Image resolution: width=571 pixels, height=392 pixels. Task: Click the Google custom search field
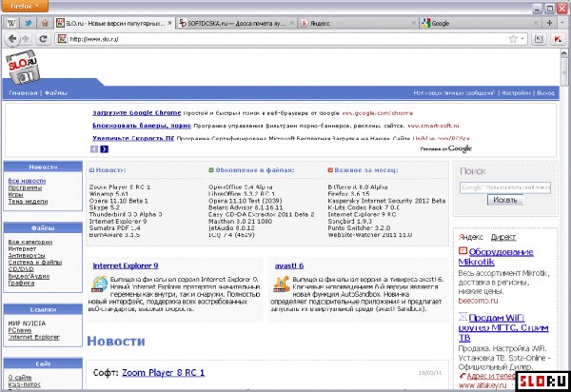click(x=505, y=187)
